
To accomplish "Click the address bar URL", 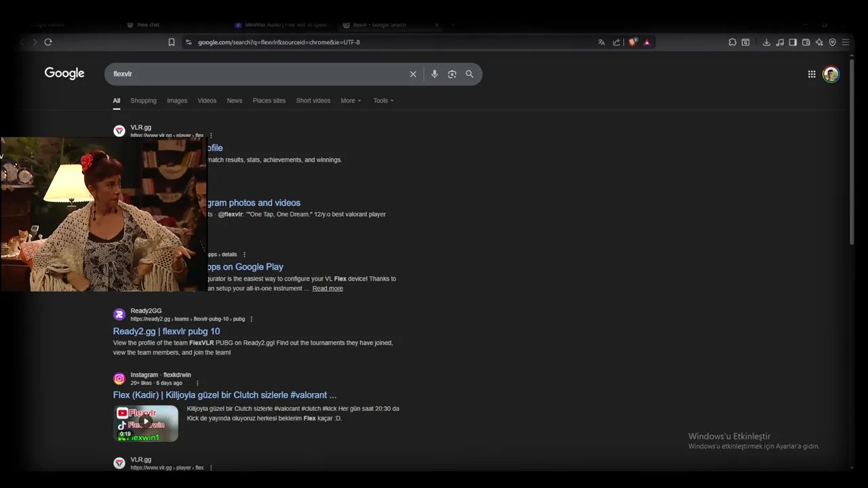I will tap(279, 42).
